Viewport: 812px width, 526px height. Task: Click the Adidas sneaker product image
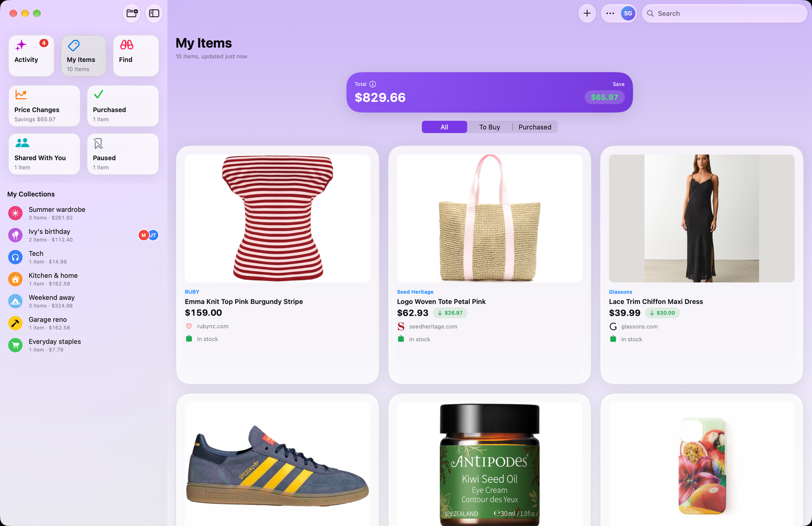click(x=277, y=464)
